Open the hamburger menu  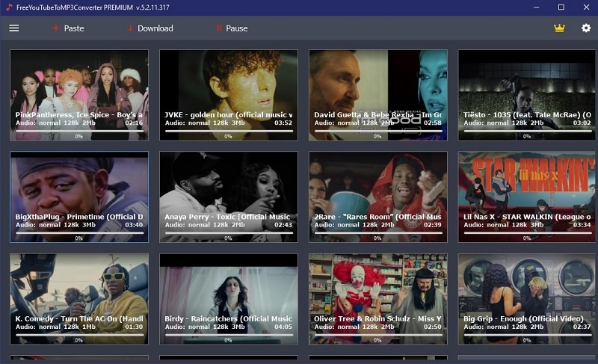[14, 28]
